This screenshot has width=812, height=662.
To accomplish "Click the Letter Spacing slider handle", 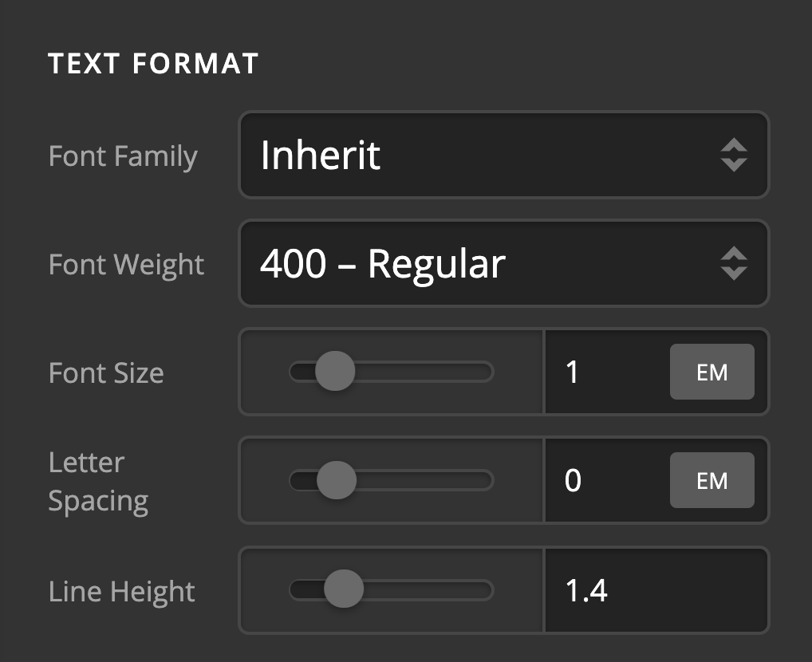I will point(337,480).
